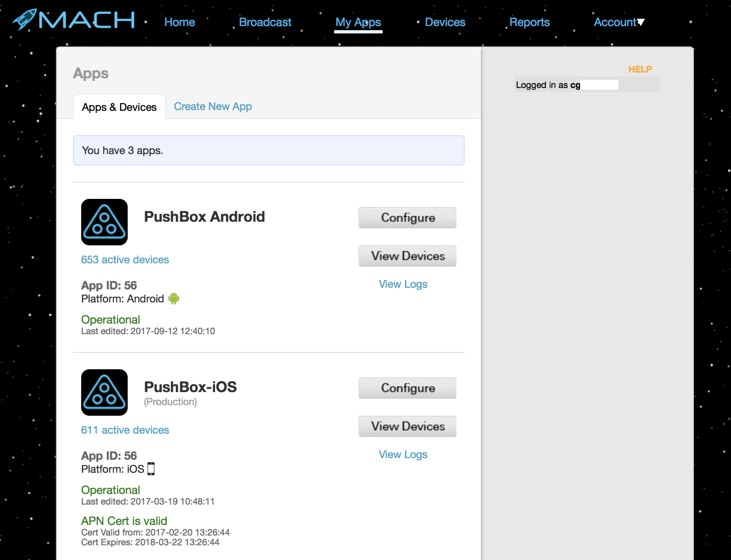View Logs for PushBox-iOS

[403, 454]
